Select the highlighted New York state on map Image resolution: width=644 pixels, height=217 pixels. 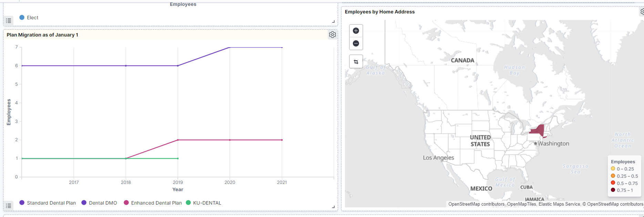[x=538, y=131]
